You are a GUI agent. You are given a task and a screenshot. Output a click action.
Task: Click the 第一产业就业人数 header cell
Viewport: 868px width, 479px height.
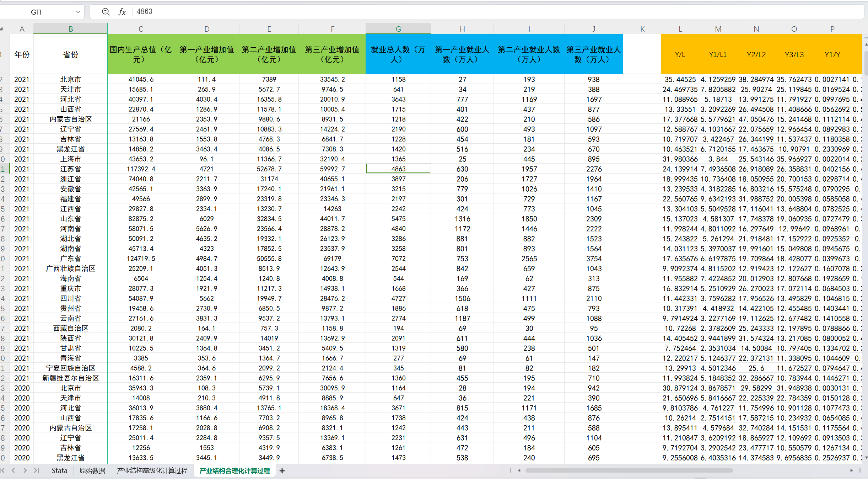point(462,54)
